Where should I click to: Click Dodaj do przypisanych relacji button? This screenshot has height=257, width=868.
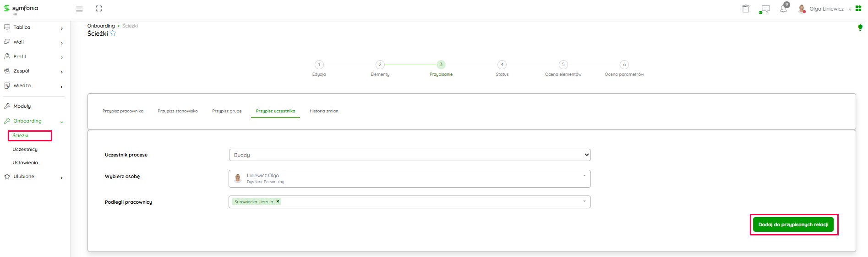tap(793, 225)
